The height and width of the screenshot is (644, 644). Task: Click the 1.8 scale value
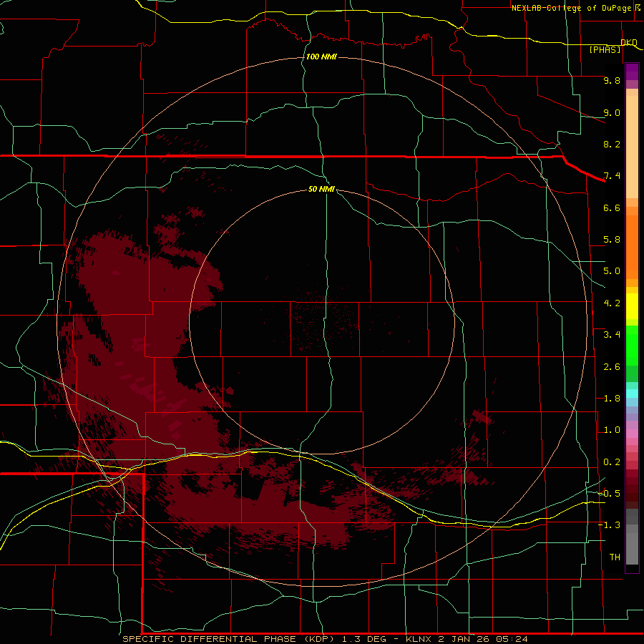coord(612,399)
